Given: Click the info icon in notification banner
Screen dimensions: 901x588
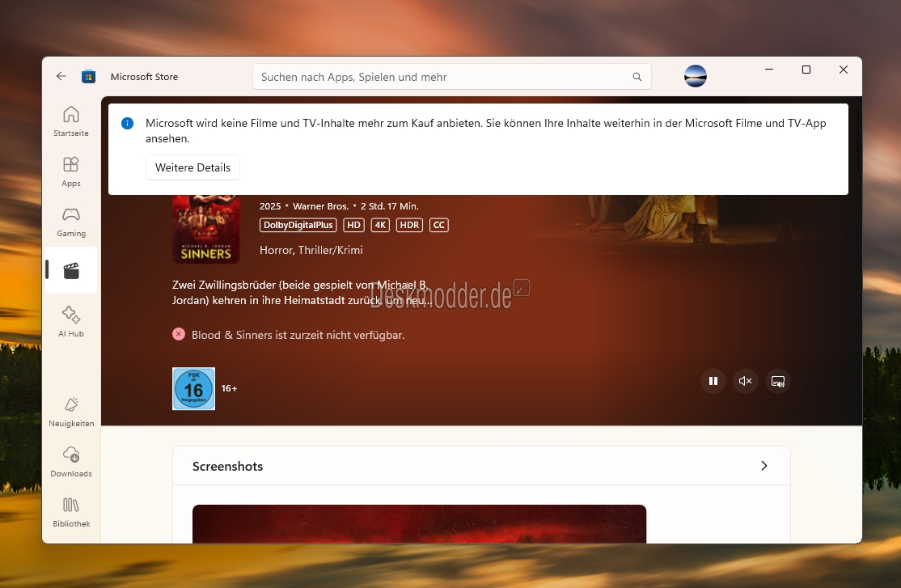Looking at the screenshot, I should pos(128,124).
